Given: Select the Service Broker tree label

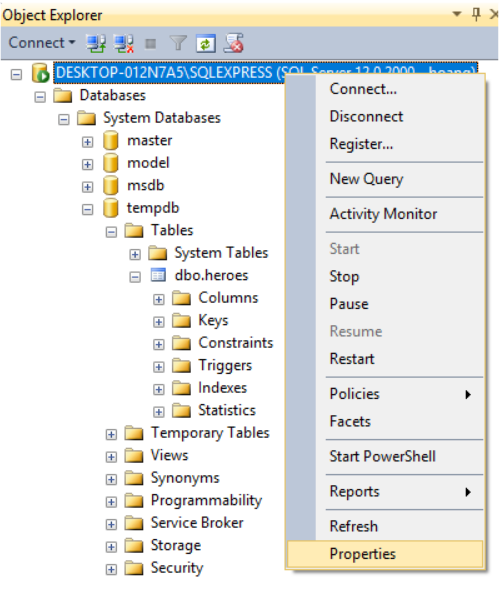Looking at the screenshot, I should pos(197,523).
